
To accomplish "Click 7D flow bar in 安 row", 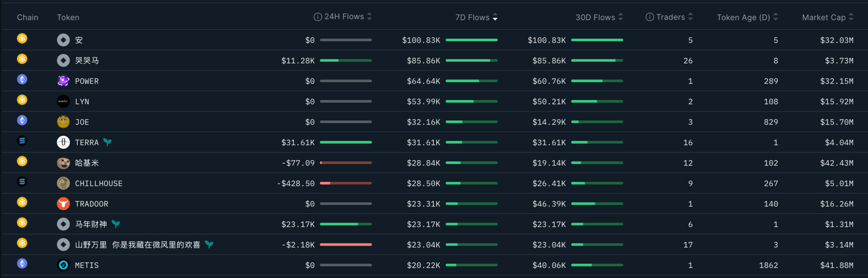I will [472, 40].
